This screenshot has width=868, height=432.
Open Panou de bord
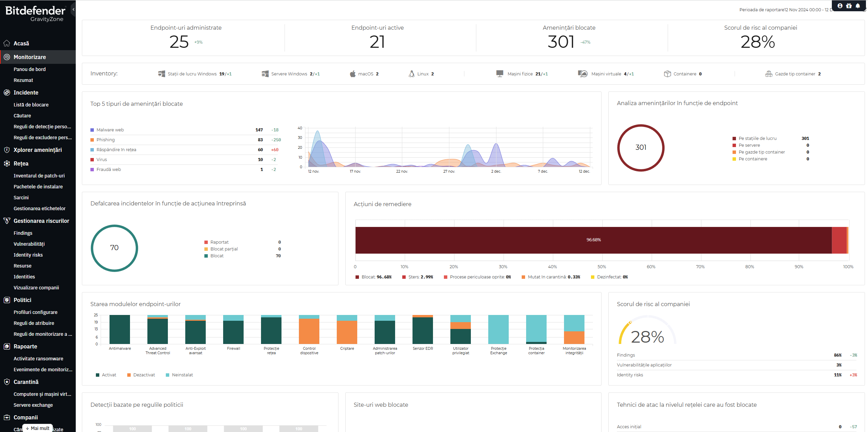(30, 69)
